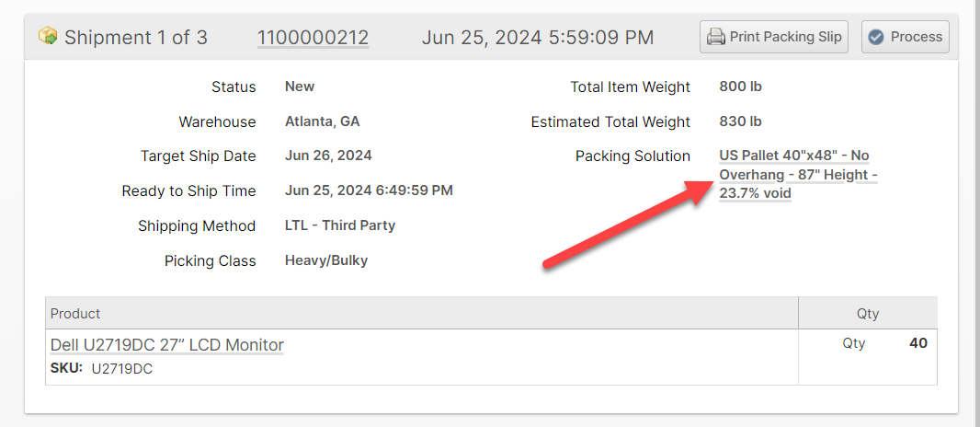980x427 pixels.
Task: Click the shipment box icon in header
Action: coord(48,36)
